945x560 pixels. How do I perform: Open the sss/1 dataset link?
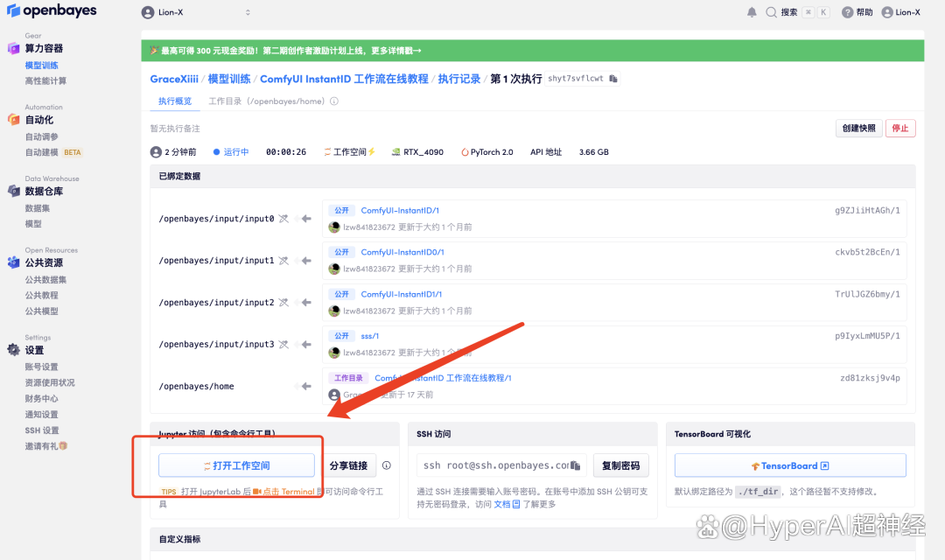370,336
